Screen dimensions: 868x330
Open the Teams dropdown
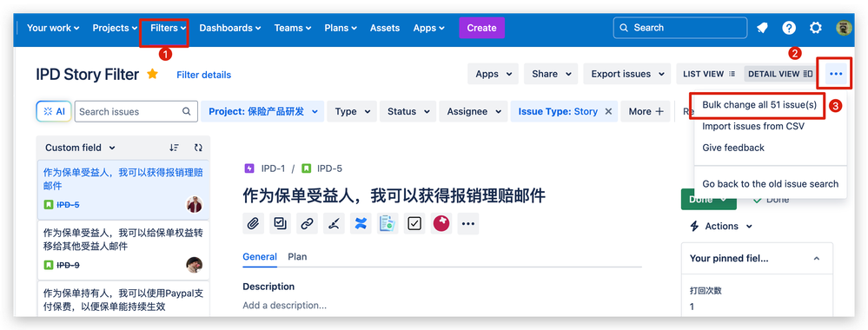click(x=292, y=28)
